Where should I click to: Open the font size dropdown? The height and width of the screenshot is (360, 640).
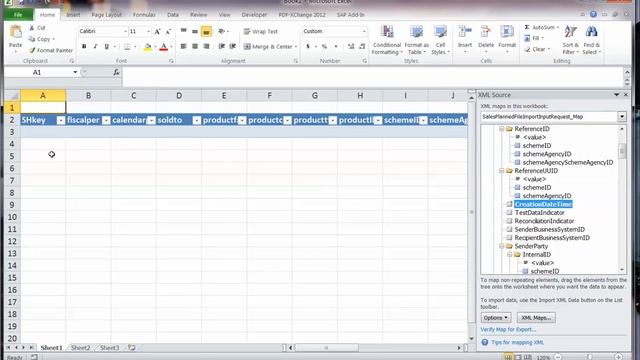click(x=148, y=31)
